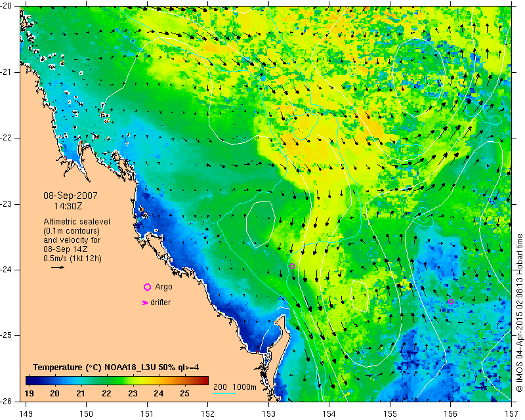Screen dimensions: 525x420
Task: Click the '150' longitude axis label
Action: coord(86,414)
